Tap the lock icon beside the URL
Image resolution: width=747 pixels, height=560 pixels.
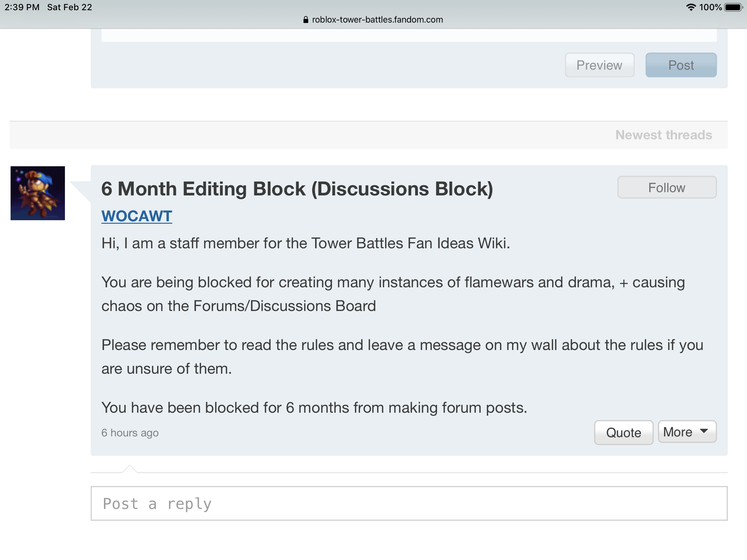tap(306, 20)
